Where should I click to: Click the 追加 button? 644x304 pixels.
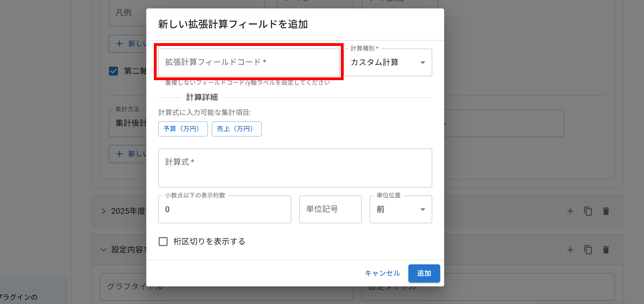coord(424,273)
